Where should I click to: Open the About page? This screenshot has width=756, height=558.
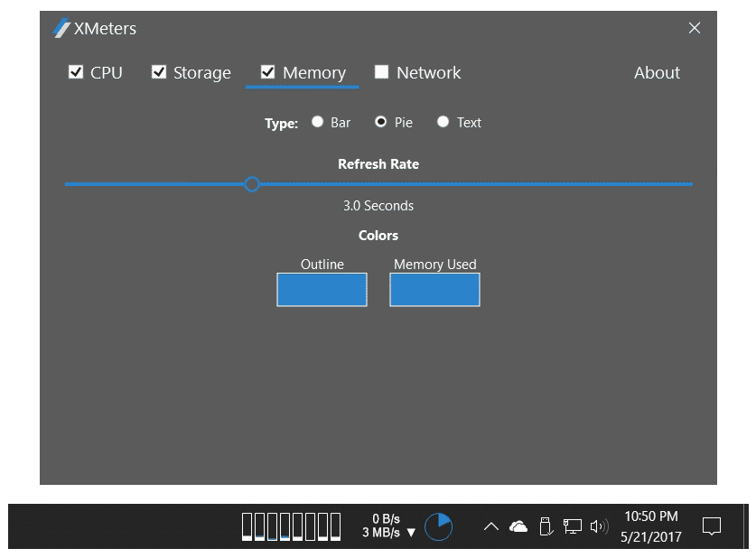coord(657,72)
